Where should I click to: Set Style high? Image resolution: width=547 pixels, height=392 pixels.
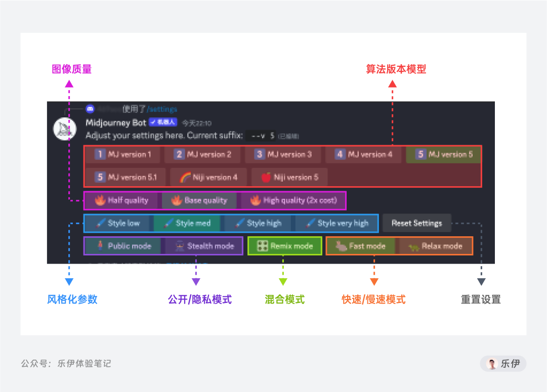click(x=258, y=223)
